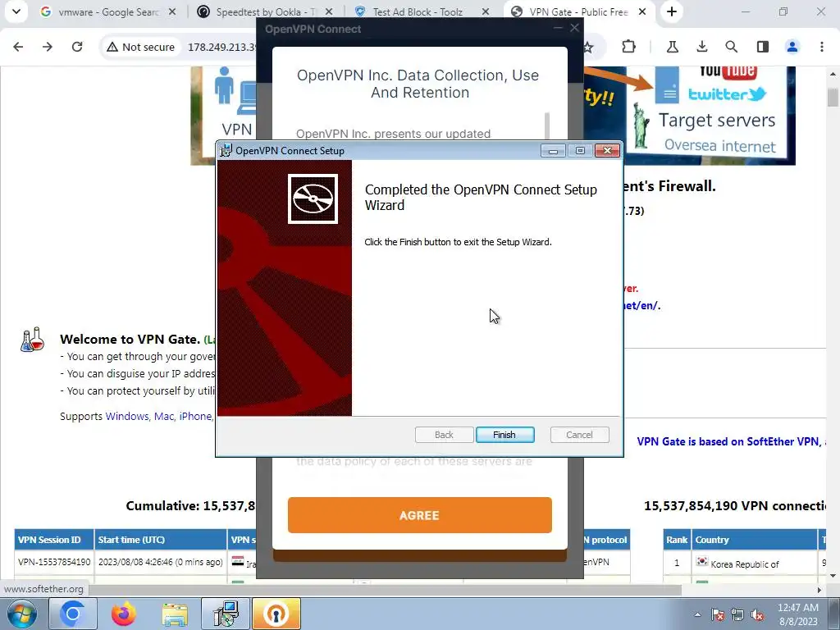
Task: Click the Chrome taskbar icon
Action: [x=73, y=614]
